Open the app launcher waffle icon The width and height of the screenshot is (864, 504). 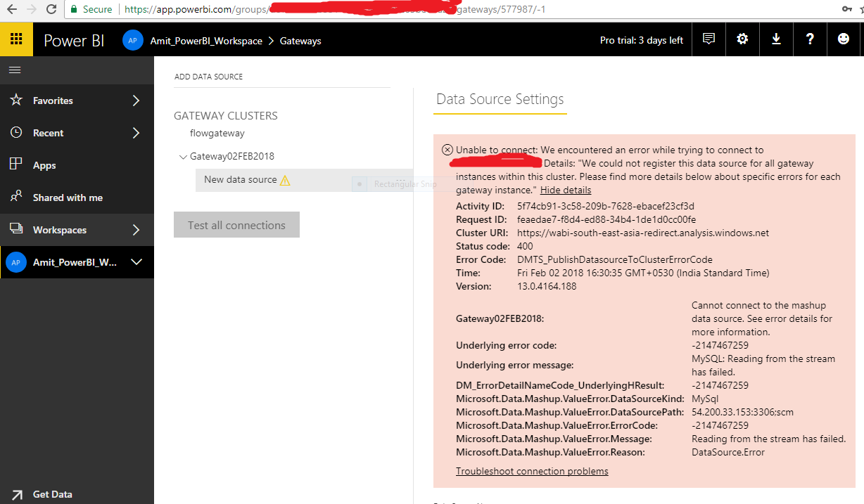pyautogui.click(x=16, y=40)
